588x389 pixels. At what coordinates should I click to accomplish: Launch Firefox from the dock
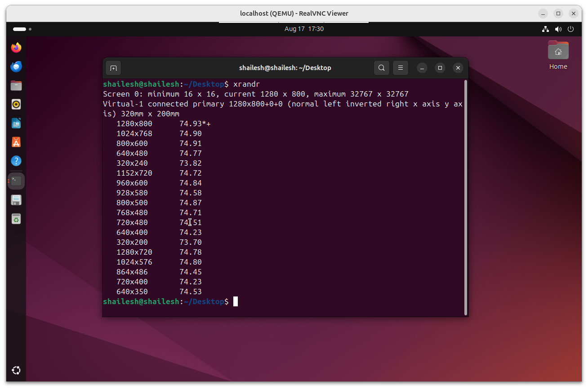coord(16,48)
